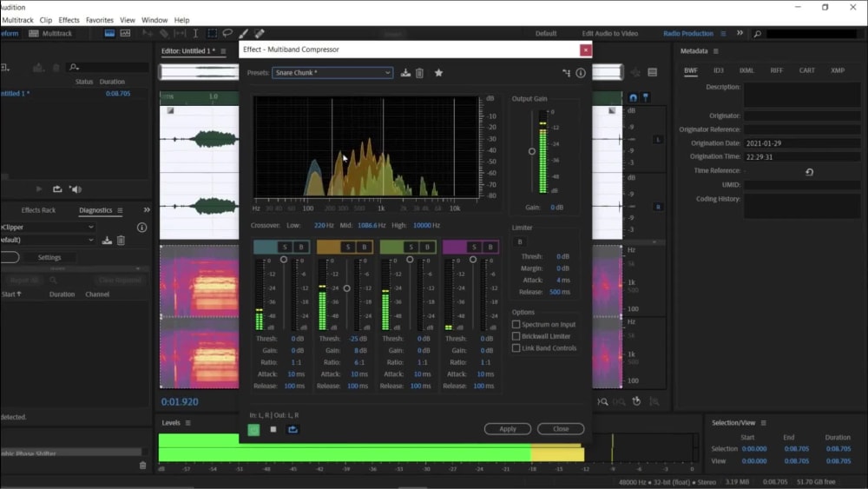Open the Clip menu
This screenshot has height=489, width=868.
pyautogui.click(x=46, y=20)
